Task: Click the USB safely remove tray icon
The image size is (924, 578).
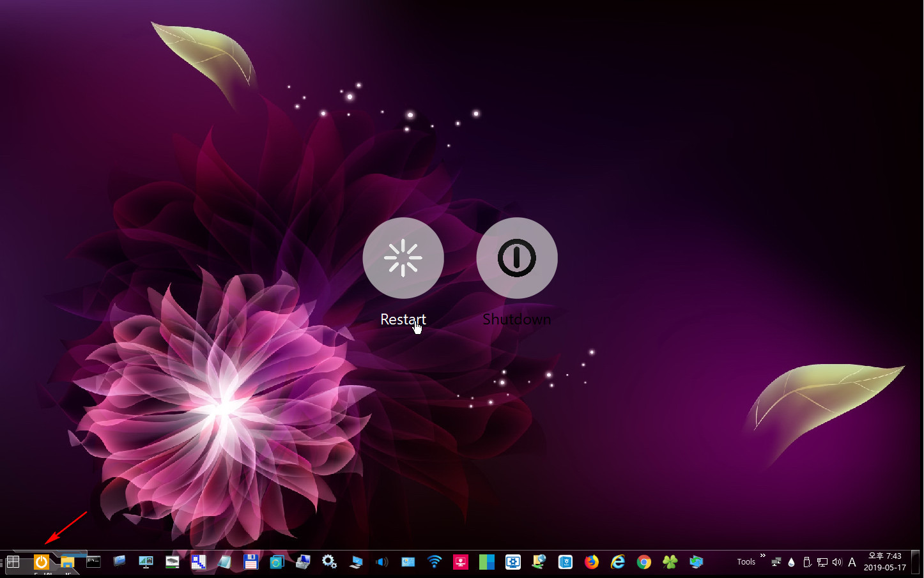Action: pyautogui.click(x=807, y=563)
